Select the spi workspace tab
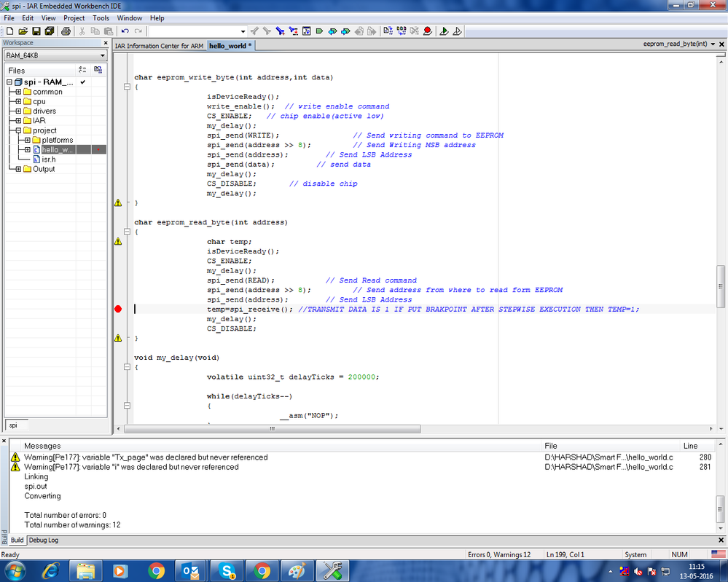This screenshot has height=582, width=728. [x=16, y=425]
